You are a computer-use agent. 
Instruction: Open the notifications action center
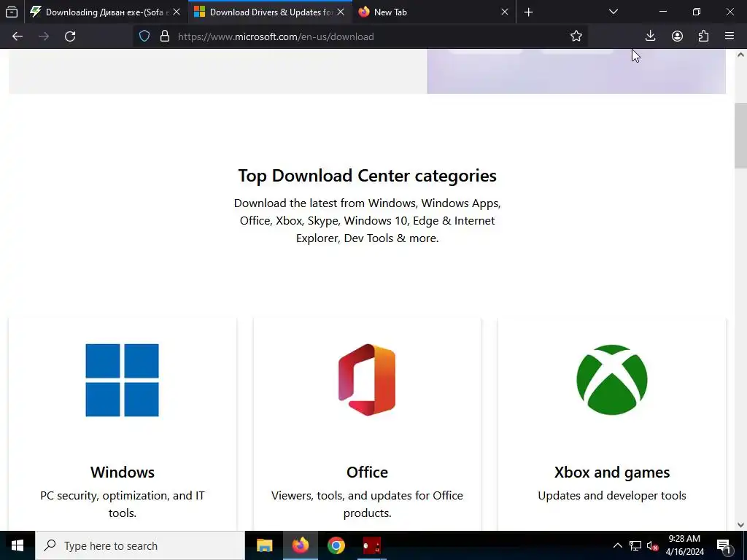coord(724,545)
